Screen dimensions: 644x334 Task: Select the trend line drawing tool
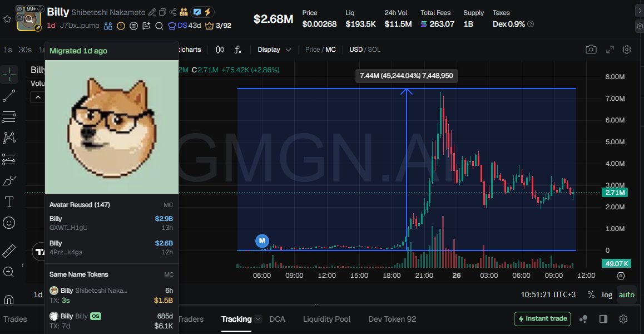[9, 96]
